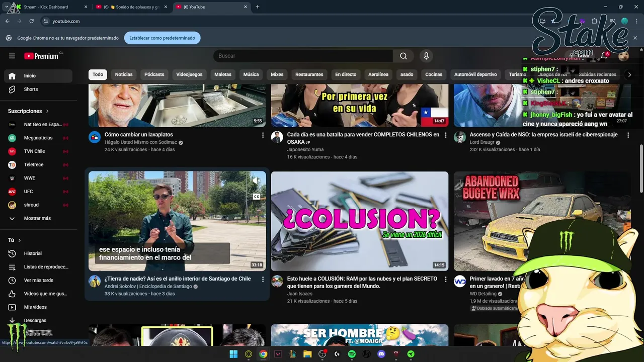This screenshot has height=362, width=644.
Task: Unmute the Santiago video preview
Action: (x=257, y=180)
